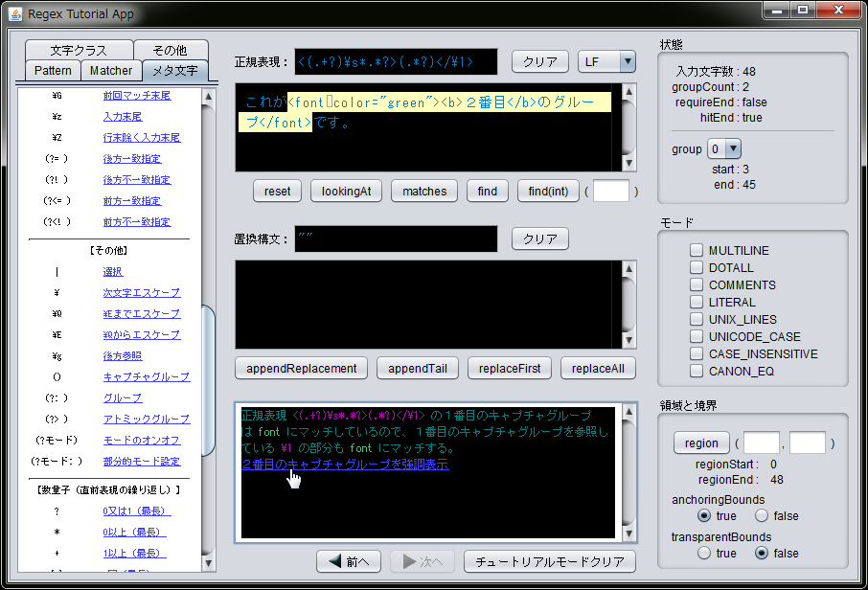Switch to the 文字クラス tab
The image size is (868, 590).
click(79, 50)
